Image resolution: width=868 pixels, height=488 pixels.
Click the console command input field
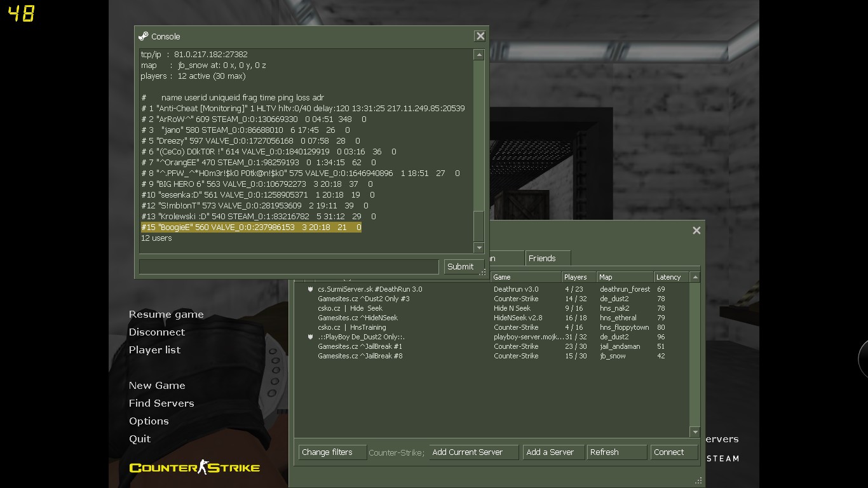[288, 267]
